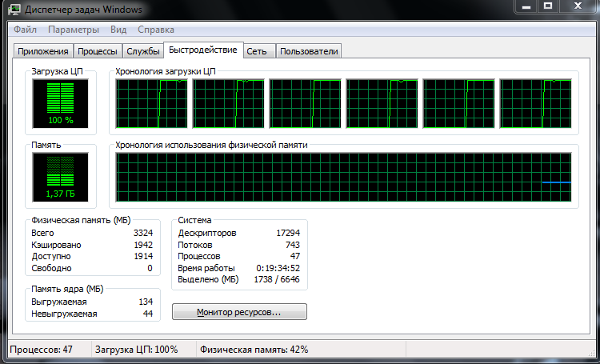The height and width of the screenshot is (364, 600).
Task: Click the third CPU core history graph
Action: point(305,104)
